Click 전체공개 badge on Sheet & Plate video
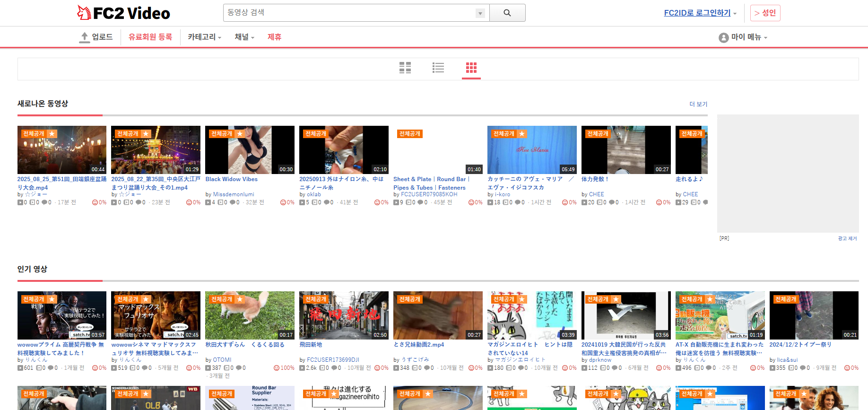The image size is (868, 410). tap(410, 134)
